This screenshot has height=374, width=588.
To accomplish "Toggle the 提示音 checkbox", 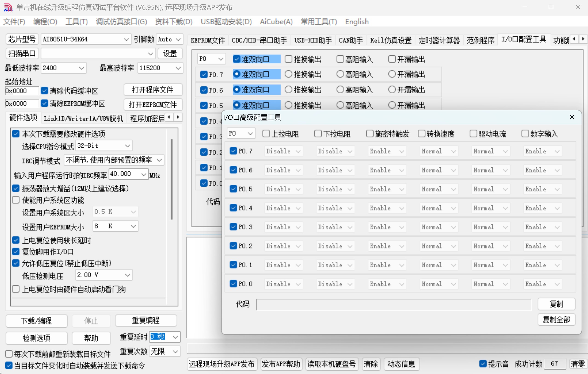I will [483, 363].
